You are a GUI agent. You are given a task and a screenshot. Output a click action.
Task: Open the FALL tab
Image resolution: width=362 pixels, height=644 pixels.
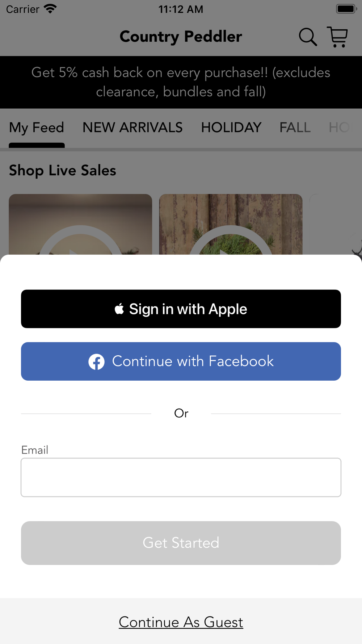click(x=295, y=127)
